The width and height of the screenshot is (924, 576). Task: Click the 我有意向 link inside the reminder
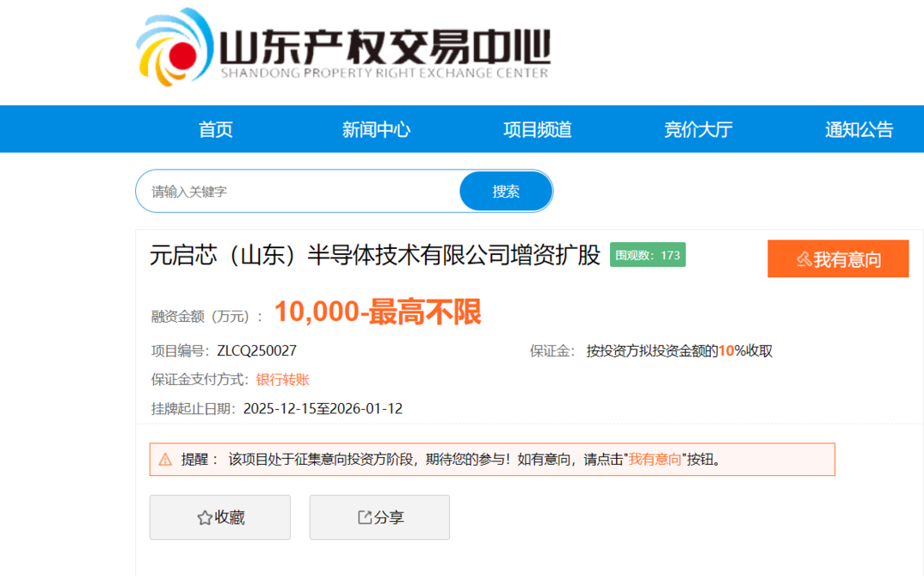[x=655, y=460]
